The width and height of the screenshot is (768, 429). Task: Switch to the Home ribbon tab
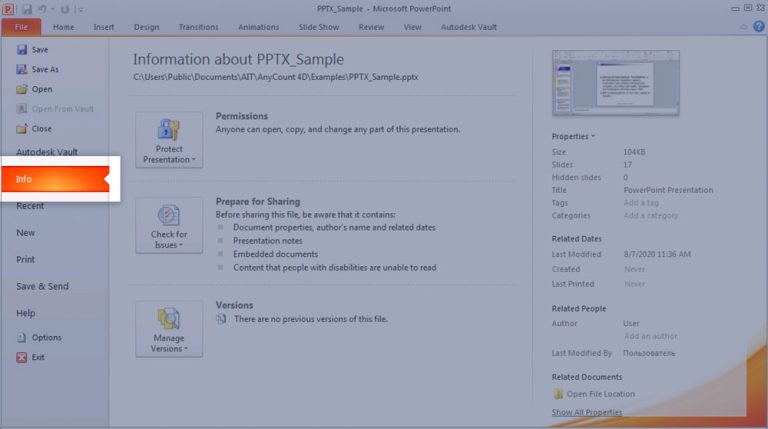(x=63, y=27)
